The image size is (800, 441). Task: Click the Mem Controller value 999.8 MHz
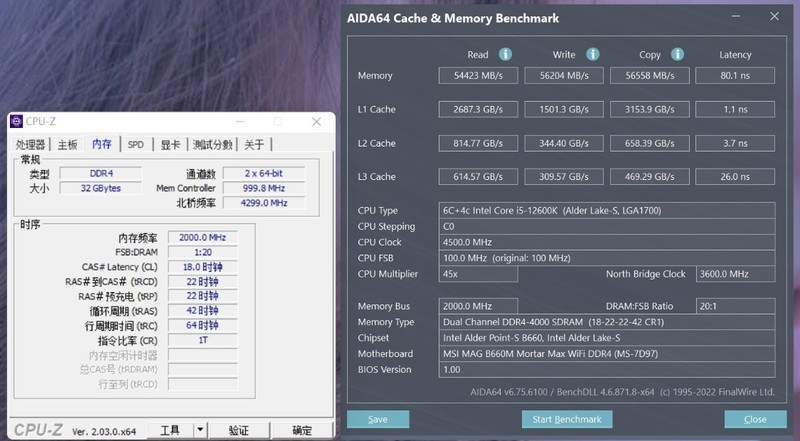pyautogui.click(x=264, y=188)
